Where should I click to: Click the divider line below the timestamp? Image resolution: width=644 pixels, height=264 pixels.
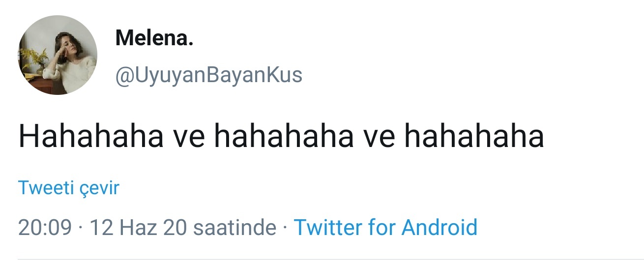pyautogui.click(x=330, y=259)
